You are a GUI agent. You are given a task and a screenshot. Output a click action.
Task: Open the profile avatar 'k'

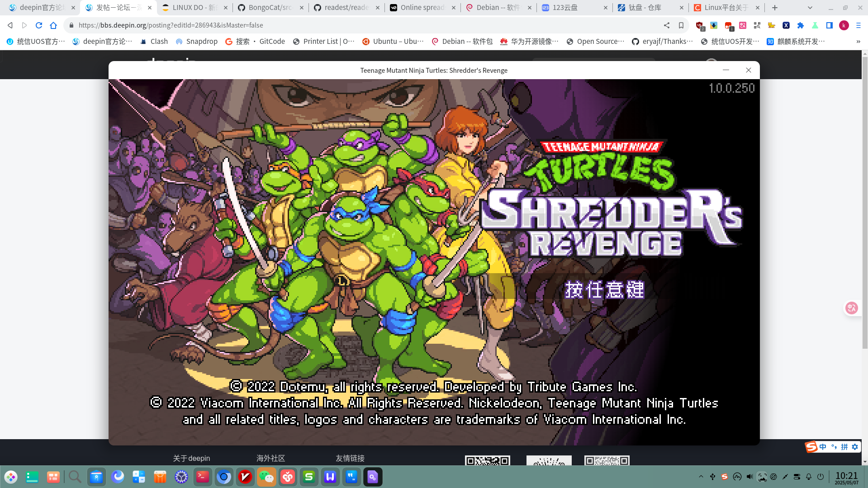[x=844, y=25]
